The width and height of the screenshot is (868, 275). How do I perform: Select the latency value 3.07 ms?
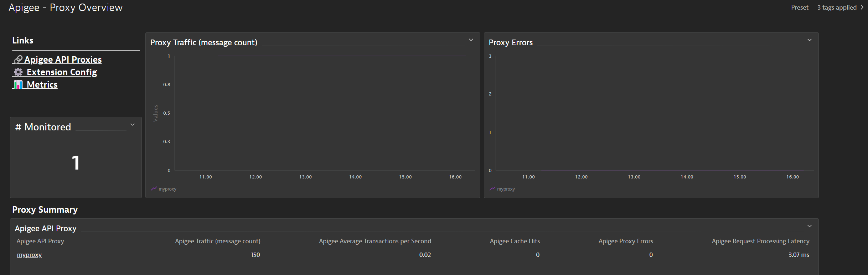point(799,255)
